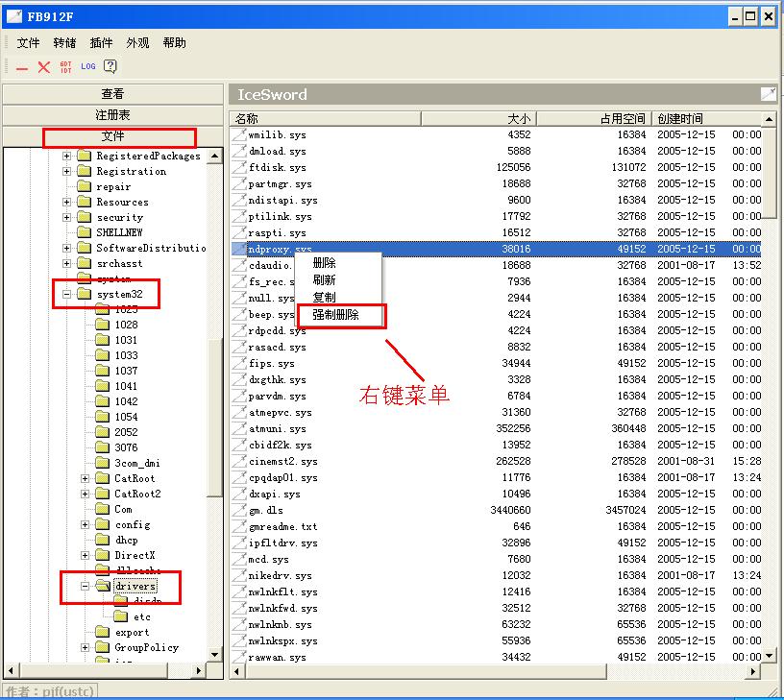This screenshot has height=700, width=784.
Task: Click the blue LOG toolbar icon
Action: pos(88,66)
